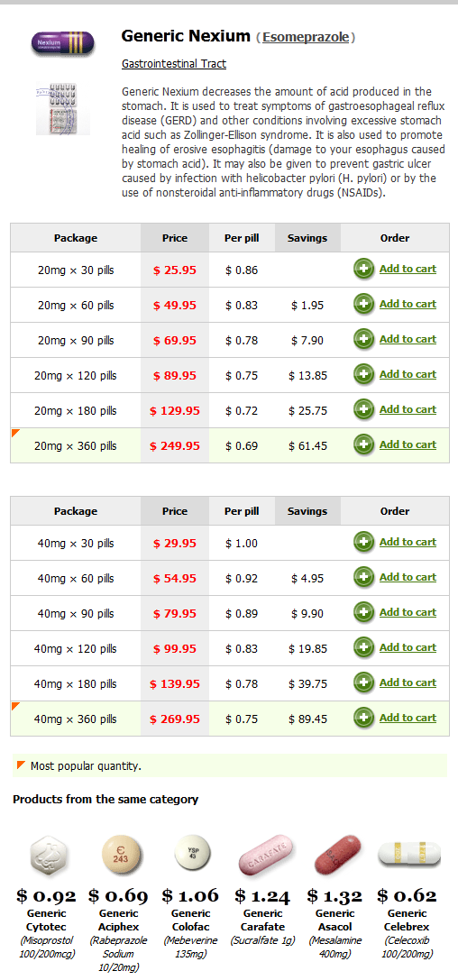The image size is (458, 980).
Task: Add 40mg × 120 pills to cart
Action: point(408,647)
